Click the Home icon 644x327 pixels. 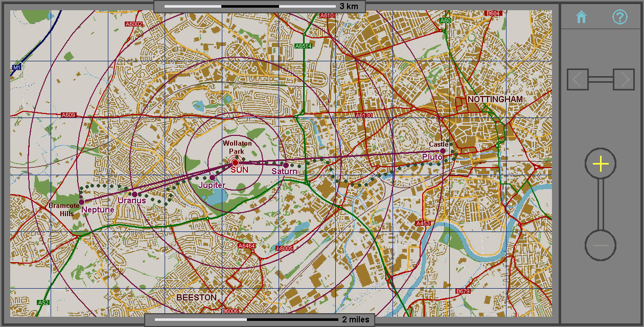(581, 17)
